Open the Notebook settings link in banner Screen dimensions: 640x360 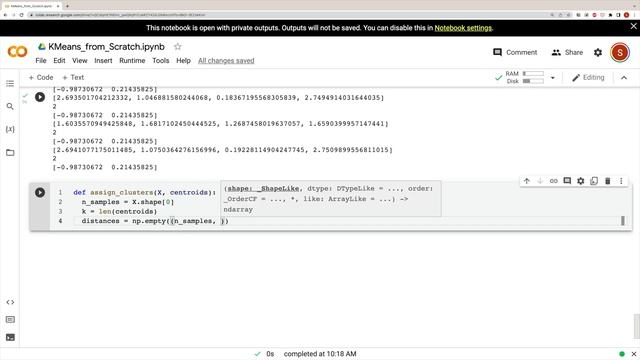(463, 28)
